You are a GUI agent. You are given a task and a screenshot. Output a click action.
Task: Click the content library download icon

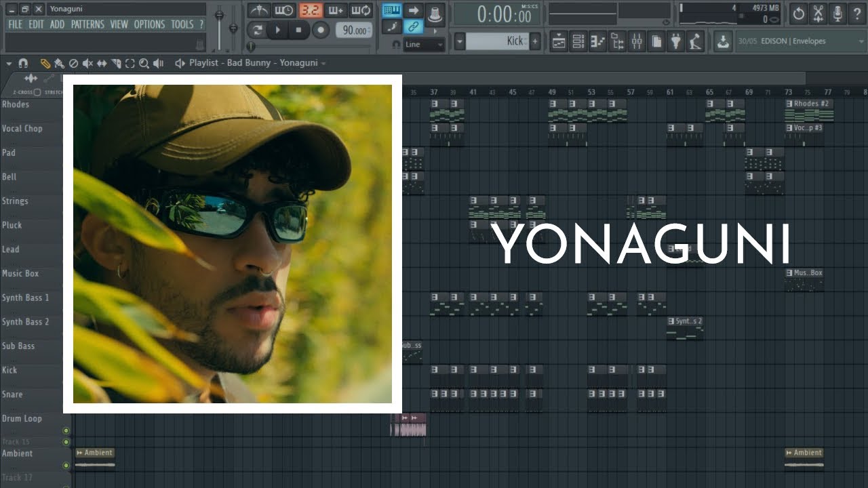pos(723,41)
